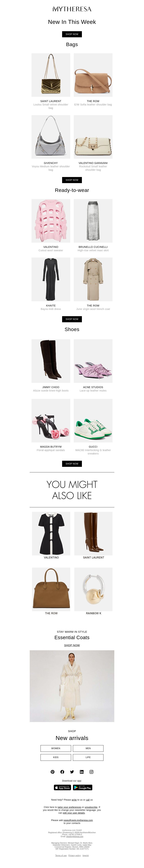Open the Instagram social icon

pyautogui.click(x=91, y=772)
